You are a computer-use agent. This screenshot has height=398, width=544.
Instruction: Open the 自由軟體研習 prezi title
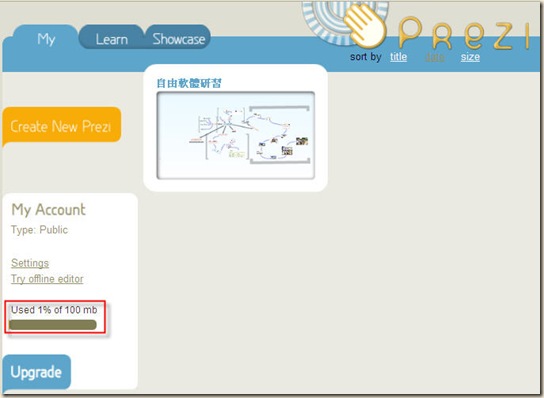[x=189, y=83]
